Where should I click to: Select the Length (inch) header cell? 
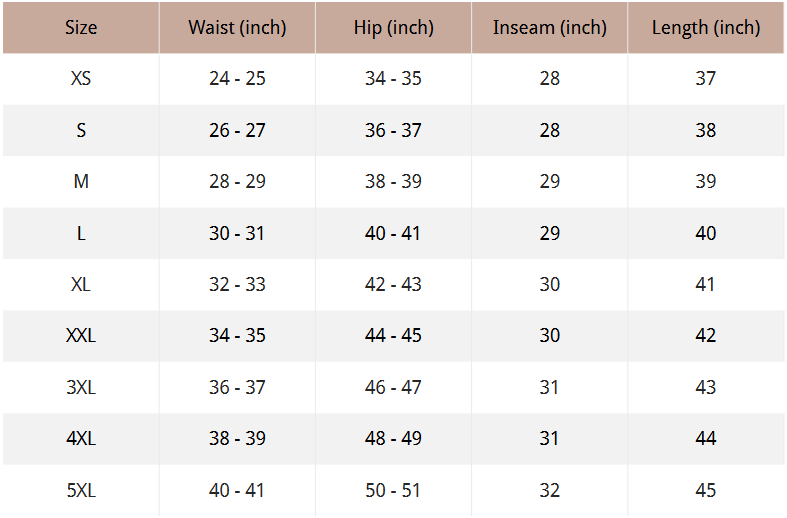click(706, 27)
